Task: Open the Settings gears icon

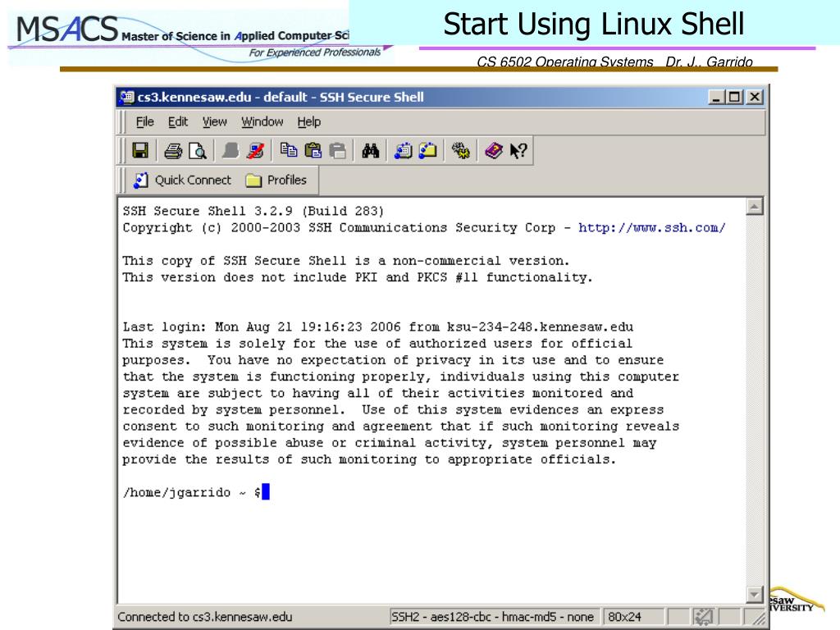Action: (460, 151)
